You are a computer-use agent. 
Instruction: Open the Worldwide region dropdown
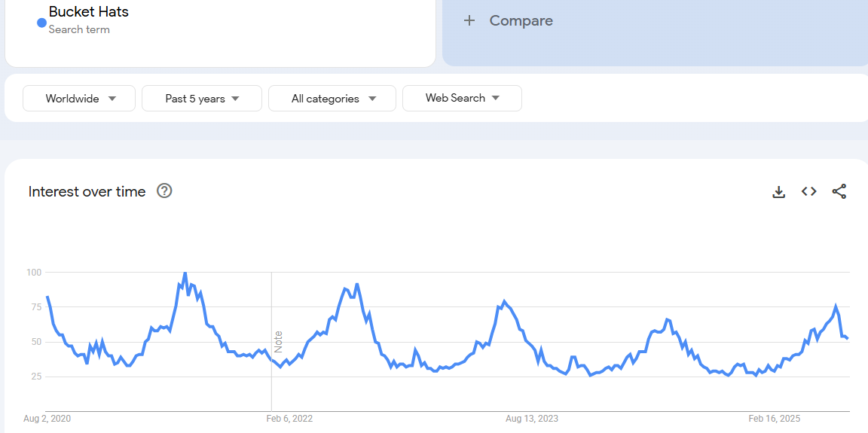click(x=79, y=99)
